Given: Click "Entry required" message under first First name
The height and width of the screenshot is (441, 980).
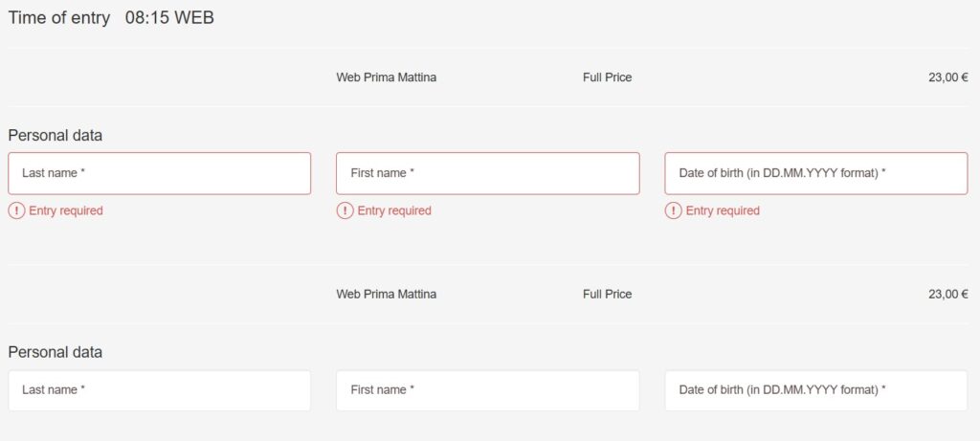Looking at the screenshot, I should pos(394,211).
